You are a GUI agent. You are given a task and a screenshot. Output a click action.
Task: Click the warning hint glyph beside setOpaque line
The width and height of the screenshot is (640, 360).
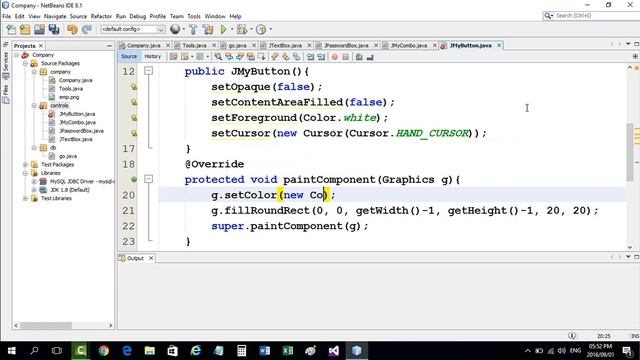tap(134, 87)
